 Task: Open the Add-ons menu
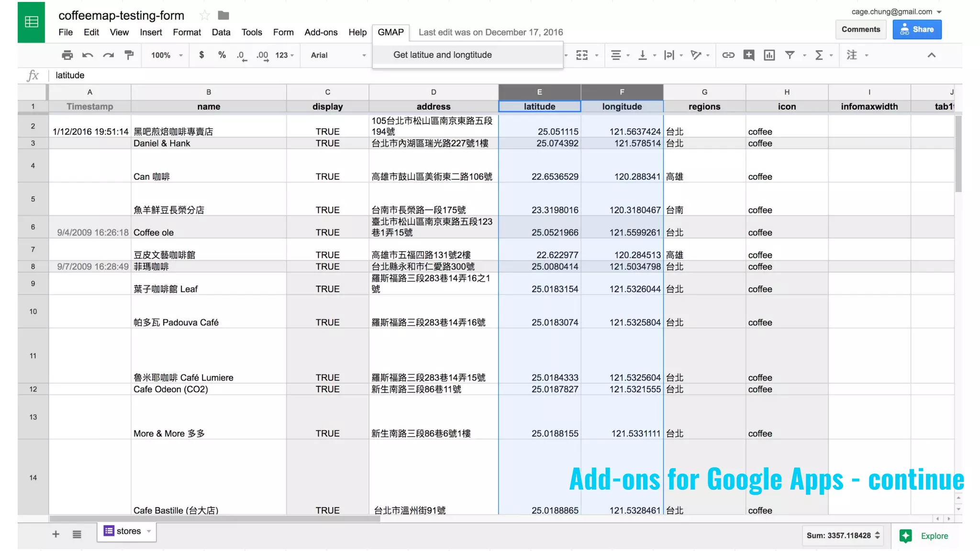(x=321, y=32)
